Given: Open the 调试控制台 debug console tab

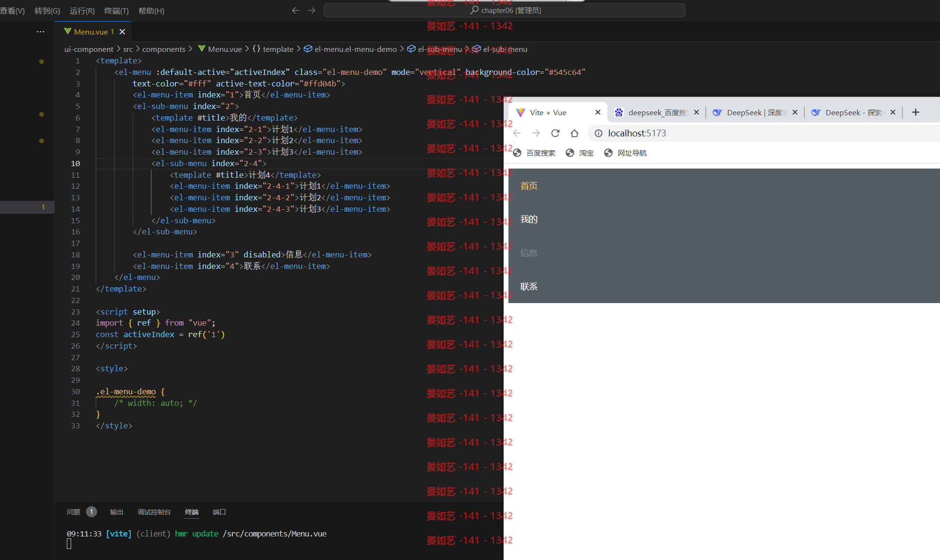Looking at the screenshot, I should tap(154, 512).
